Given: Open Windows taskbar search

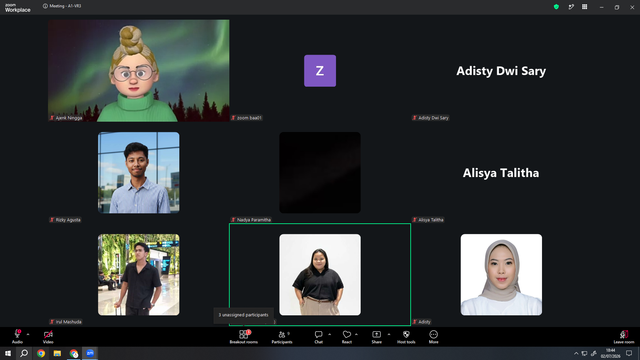Looking at the screenshot, I should pyautogui.click(x=24, y=353).
